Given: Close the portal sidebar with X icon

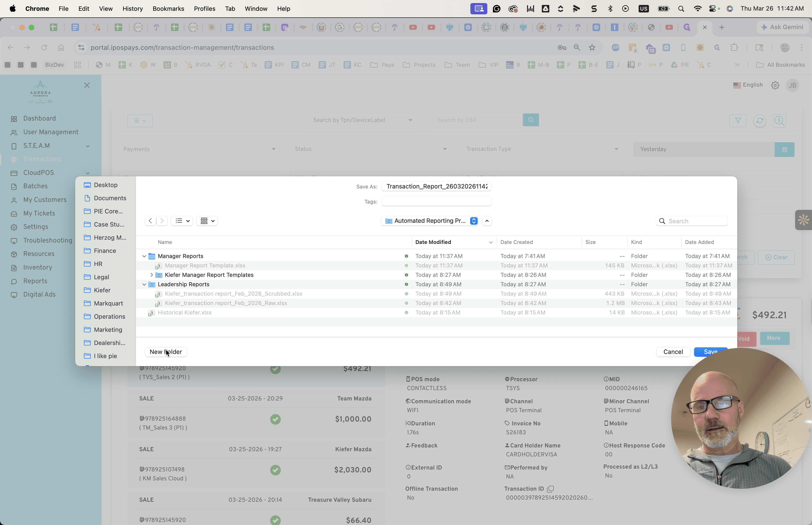Looking at the screenshot, I should pos(87,85).
